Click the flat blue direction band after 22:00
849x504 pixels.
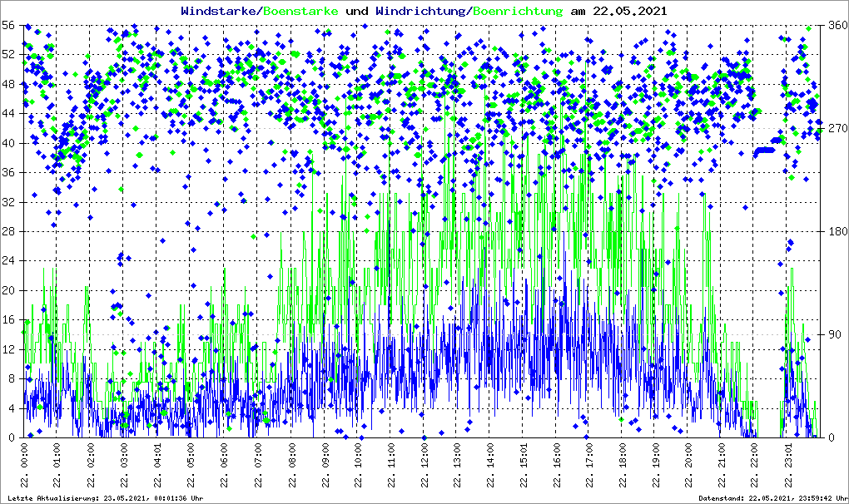pos(764,151)
